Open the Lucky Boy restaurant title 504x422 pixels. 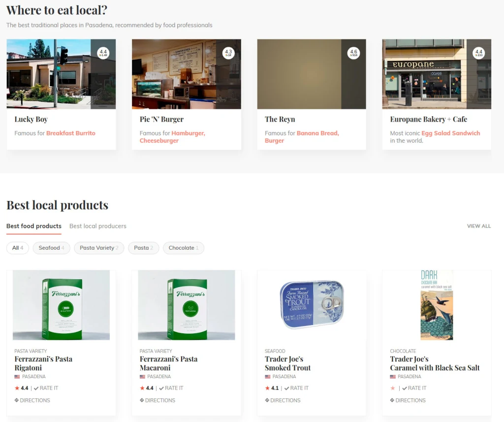[x=31, y=119]
